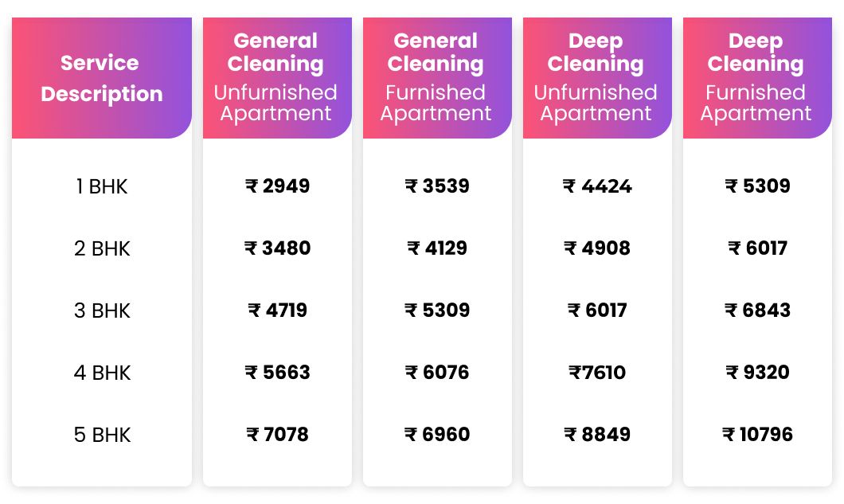The image size is (844, 504).
Task: Click the Deep Cleaning Unfurnished Apartment header
Action: (596, 78)
